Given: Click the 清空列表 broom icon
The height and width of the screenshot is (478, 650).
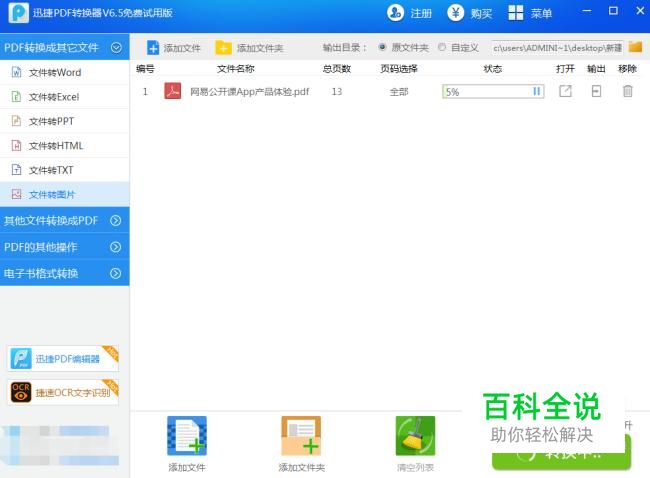Looking at the screenshot, I should (x=415, y=436).
